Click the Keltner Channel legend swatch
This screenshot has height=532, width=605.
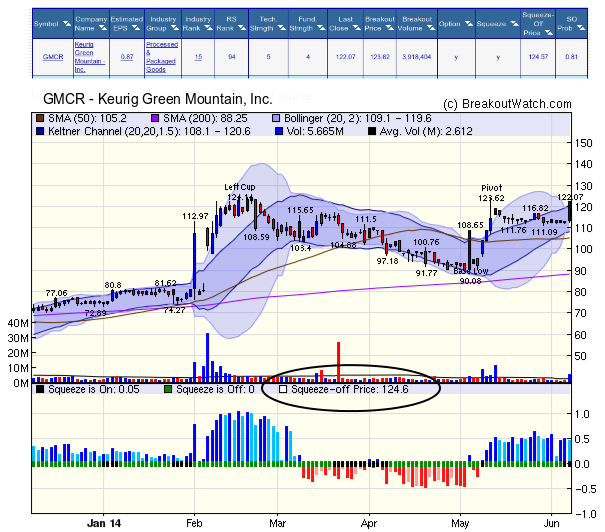[40, 132]
